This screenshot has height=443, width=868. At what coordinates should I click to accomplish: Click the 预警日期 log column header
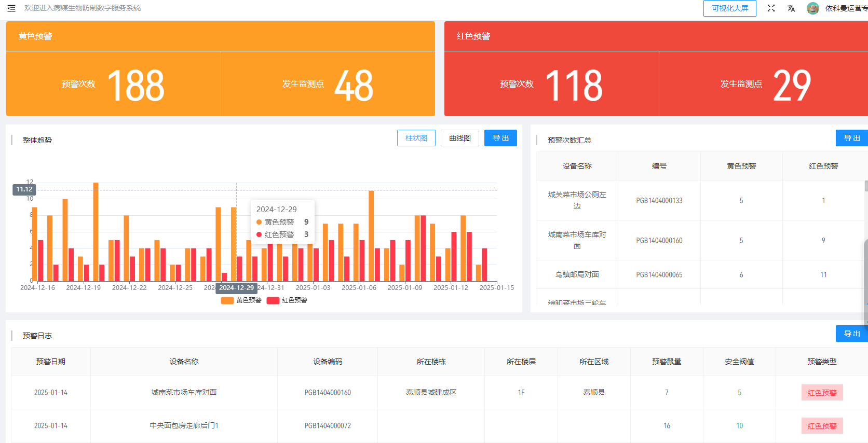(51, 362)
